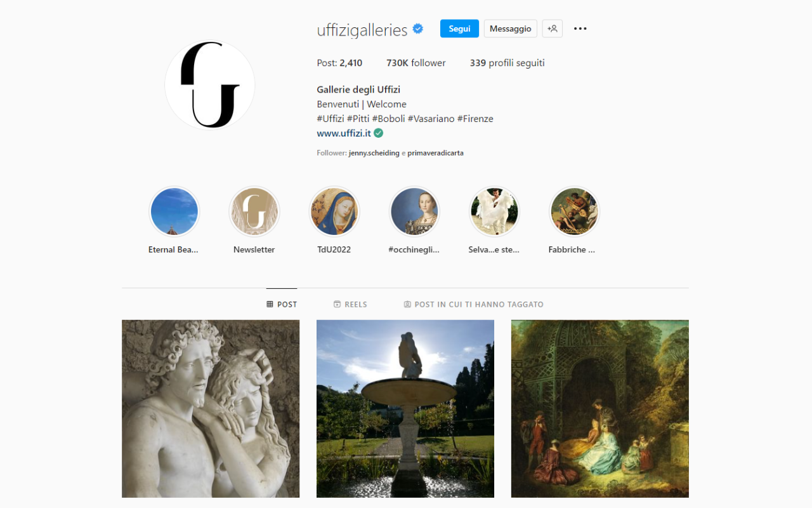The height and width of the screenshot is (508, 812).
Task: Show the 730K follower list
Action: click(x=416, y=63)
